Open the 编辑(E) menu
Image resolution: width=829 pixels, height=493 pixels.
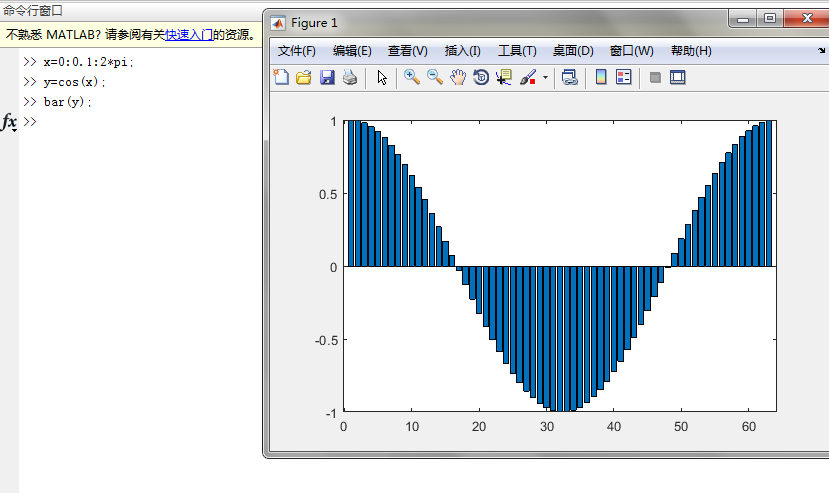(x=352, y=51)
